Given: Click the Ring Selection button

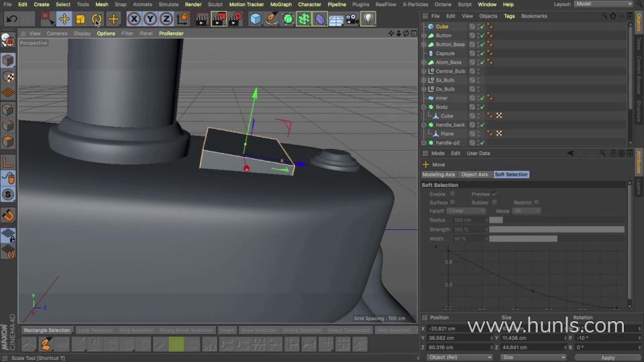Looking at the screenshot, I should click(136, 330).
